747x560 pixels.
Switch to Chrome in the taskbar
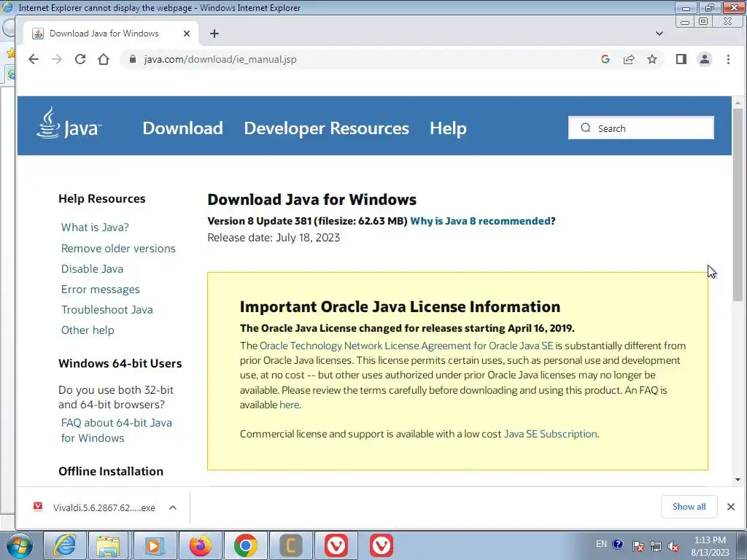(x=245, y=545)
